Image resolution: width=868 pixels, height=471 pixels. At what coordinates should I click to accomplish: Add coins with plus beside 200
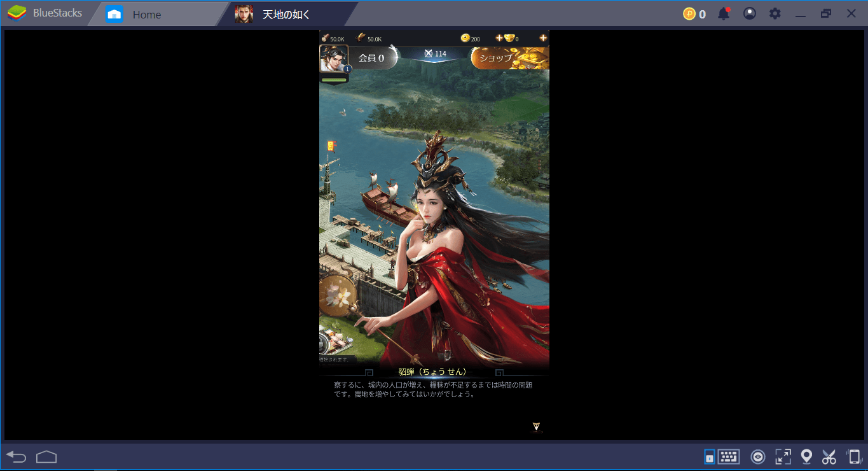tap(499, 38)
